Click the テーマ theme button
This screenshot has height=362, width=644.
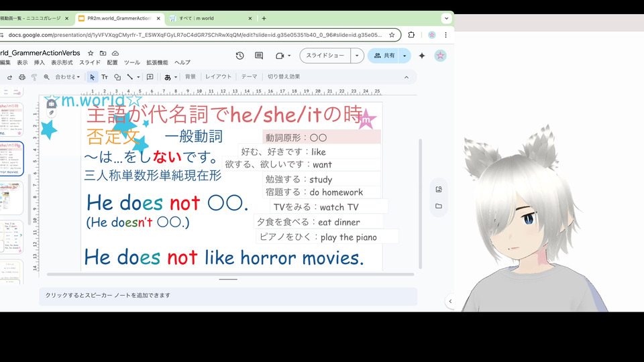tap(250, 76)
